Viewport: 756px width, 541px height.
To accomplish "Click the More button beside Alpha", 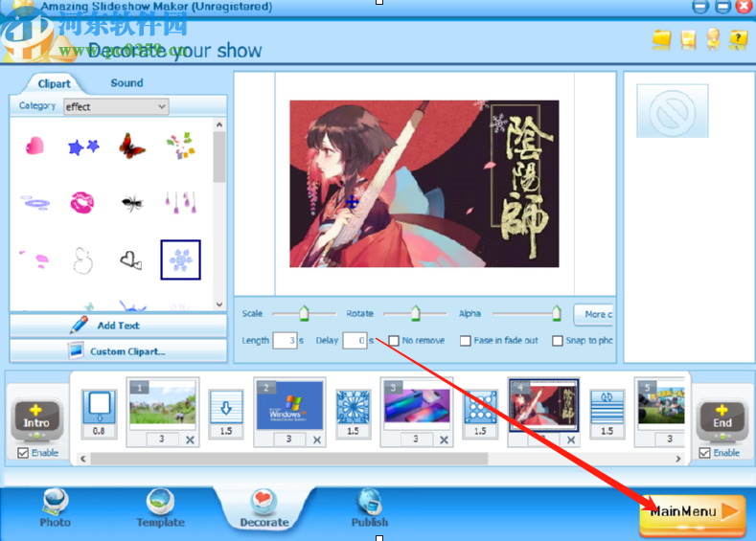I will coord(594,315).
